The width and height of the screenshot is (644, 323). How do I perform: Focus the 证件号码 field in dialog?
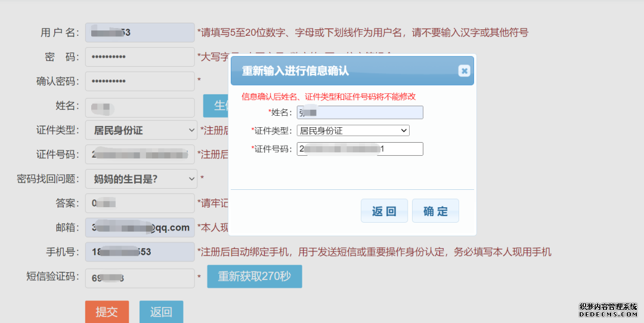coord(360,149)
